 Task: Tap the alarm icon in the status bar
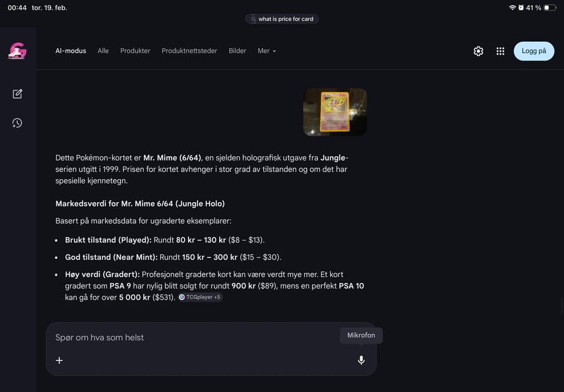521,8
